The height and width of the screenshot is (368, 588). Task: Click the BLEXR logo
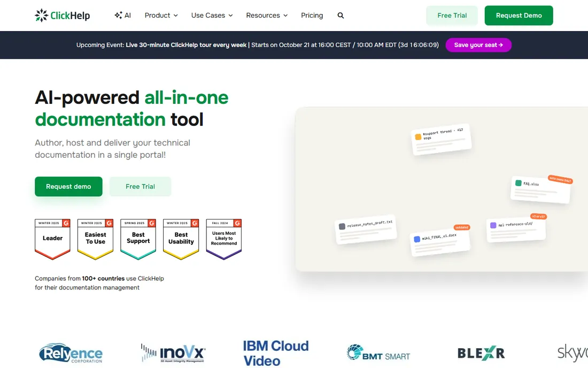coord(481,353)
